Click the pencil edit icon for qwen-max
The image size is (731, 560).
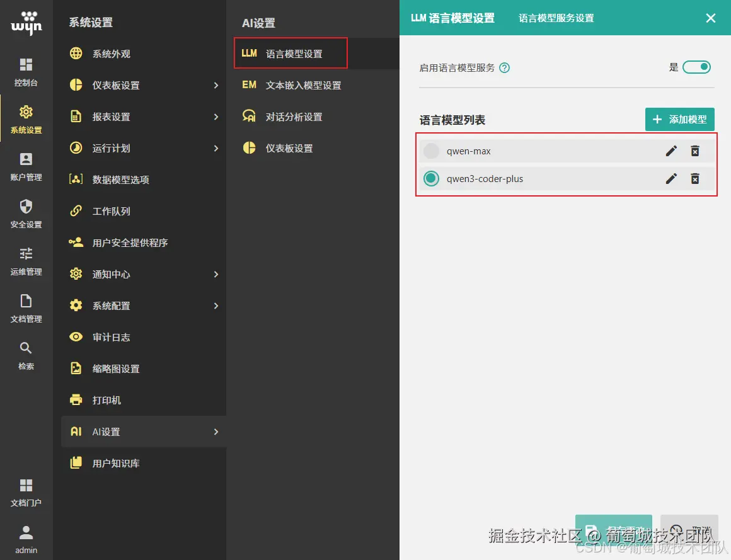[671, 151]
